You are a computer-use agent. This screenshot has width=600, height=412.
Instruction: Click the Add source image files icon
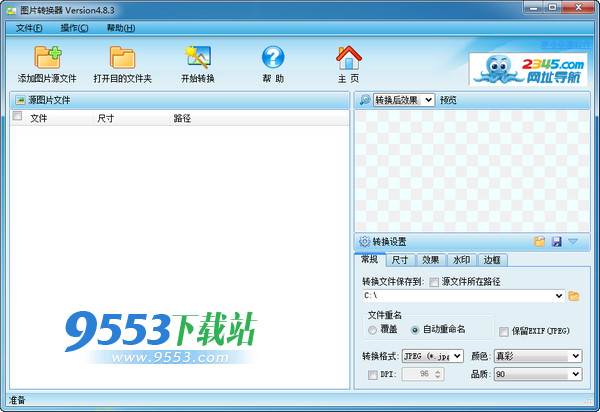click(47, 57)
